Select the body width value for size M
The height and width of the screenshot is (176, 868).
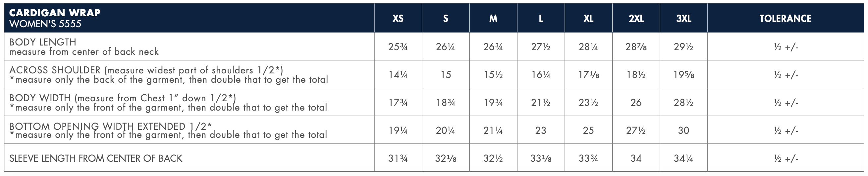(493, 103)
